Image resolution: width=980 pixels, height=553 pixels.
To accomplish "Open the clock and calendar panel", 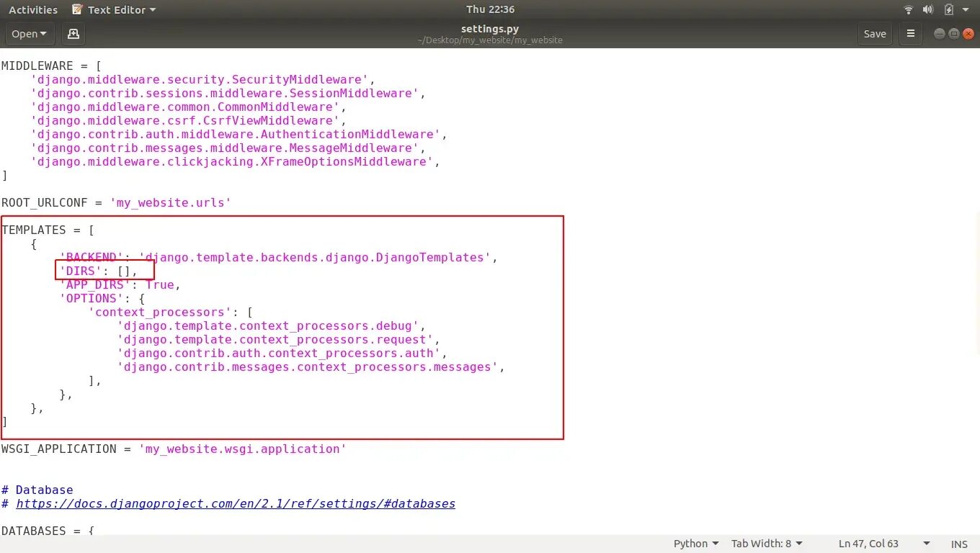I will click(490, 9).
